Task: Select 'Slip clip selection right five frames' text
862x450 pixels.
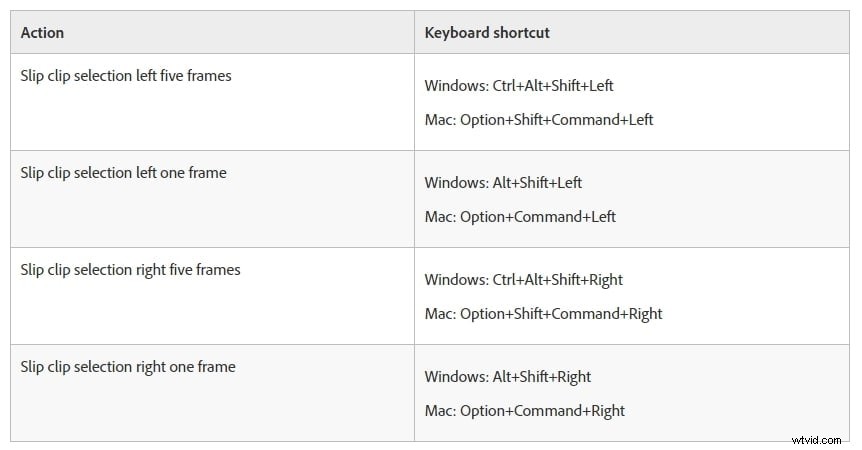Action: 130,270
